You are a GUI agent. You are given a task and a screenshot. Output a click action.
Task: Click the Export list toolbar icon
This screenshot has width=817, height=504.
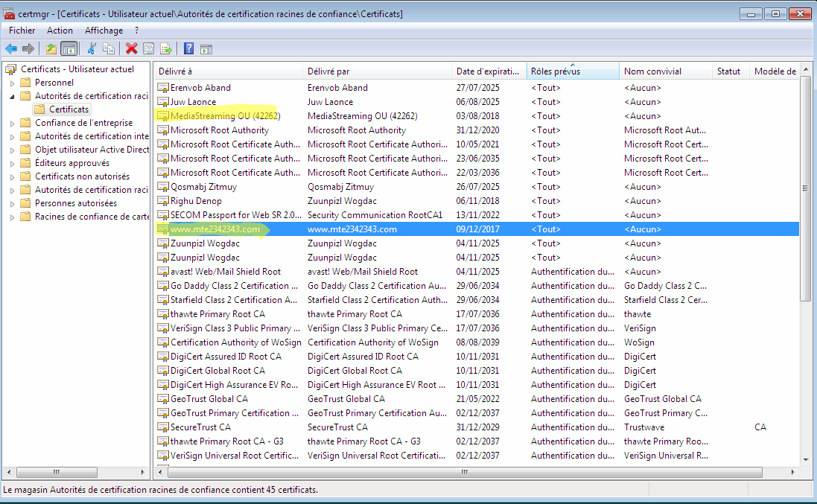coord(166,49)
